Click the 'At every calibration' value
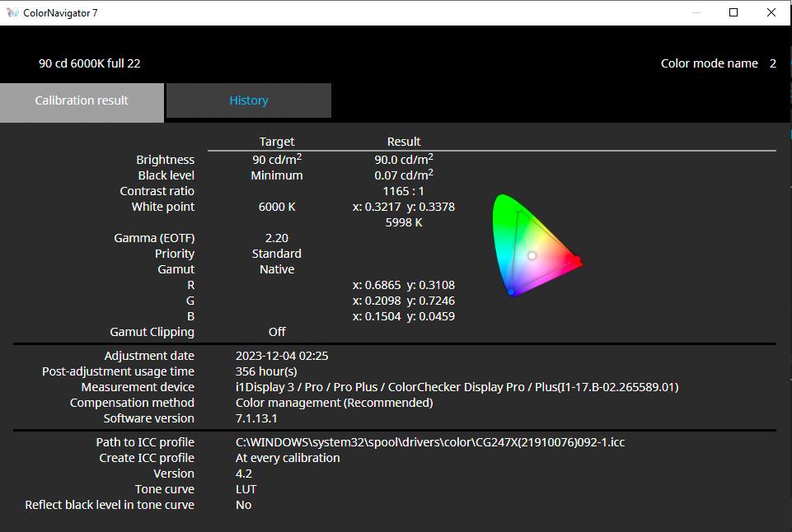 coord(288,458)
